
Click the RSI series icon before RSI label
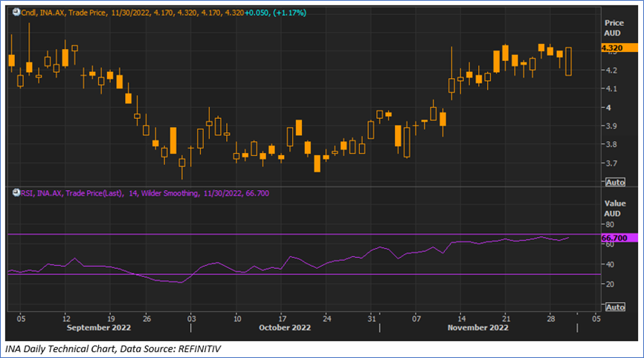[x=16, y=192]
